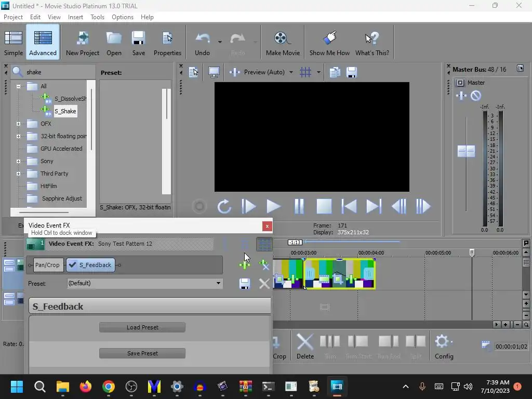
Task: Toggle preview overlays grid icon
Action: pos(305,72)
